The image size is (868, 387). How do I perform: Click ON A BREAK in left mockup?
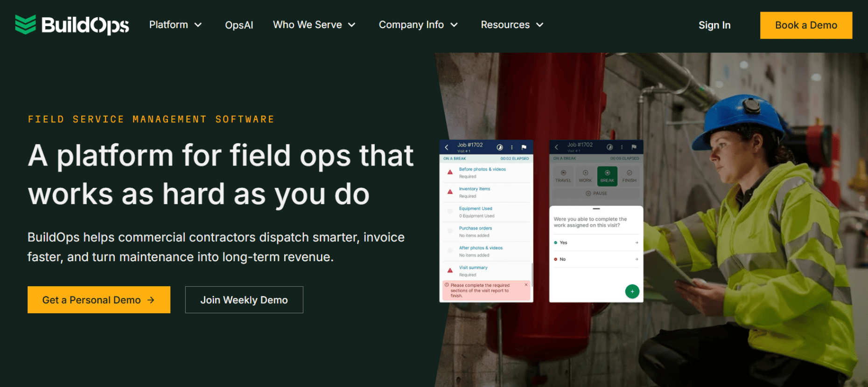point(455,159)
